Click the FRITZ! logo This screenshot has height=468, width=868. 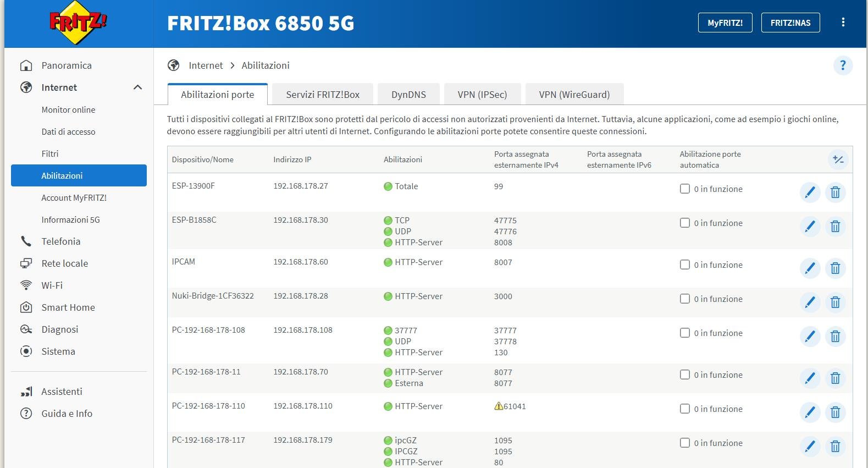[78, 23]
